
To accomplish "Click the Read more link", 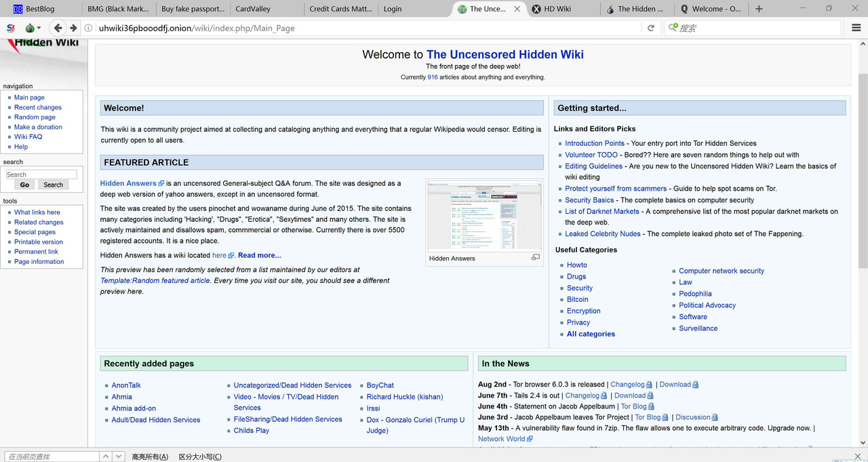I will point(259,255).
